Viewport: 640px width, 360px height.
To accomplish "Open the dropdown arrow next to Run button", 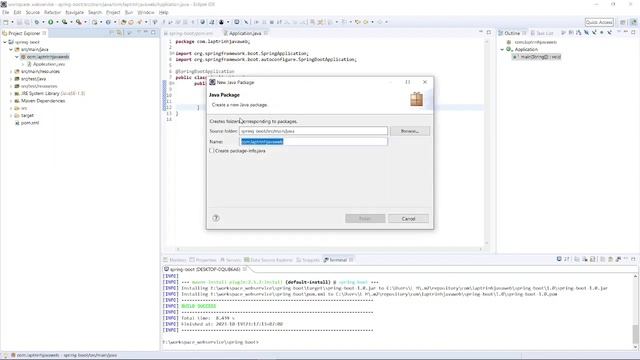I will point(57,22).
